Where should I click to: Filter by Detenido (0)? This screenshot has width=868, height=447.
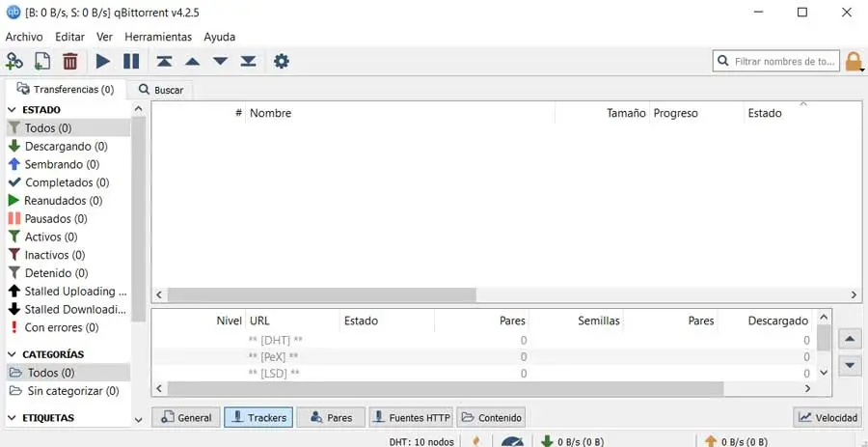pos(68,273)
